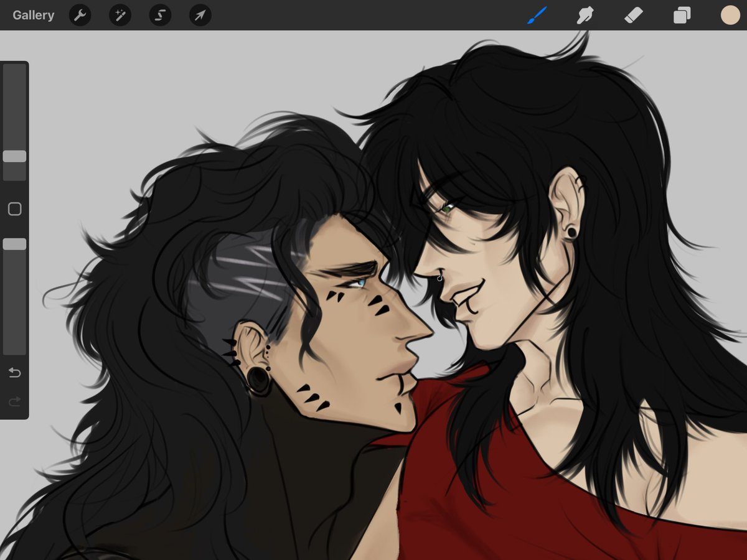Viewport: 747px width, 560px height.
Task: Tap the square modify button on the sidebar
Action: click(14, 209)
